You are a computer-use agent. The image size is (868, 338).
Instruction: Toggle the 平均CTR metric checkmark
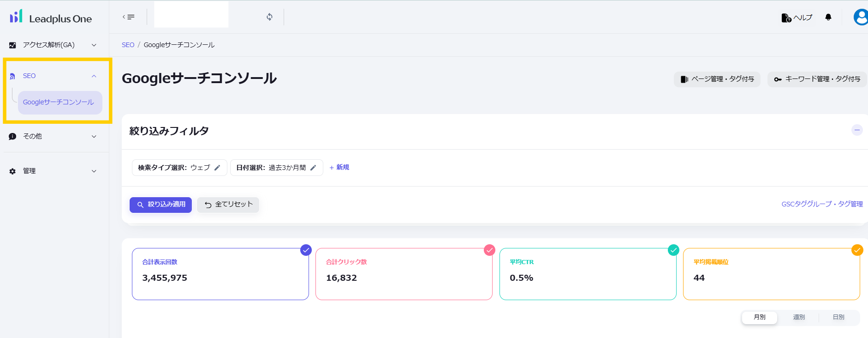pyautogui.click(x=673, y=250)
